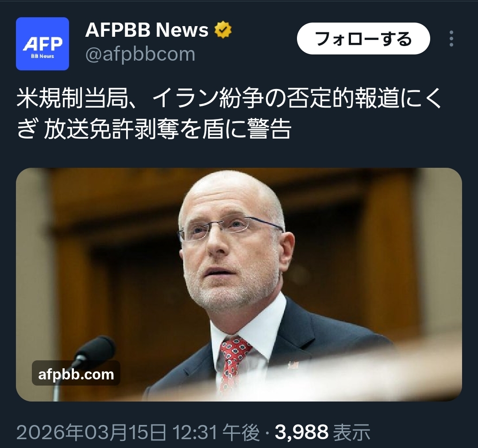Open the article photo card
Image resolution: width=478 pixels, height=448 pixels.
pos(239,284)
